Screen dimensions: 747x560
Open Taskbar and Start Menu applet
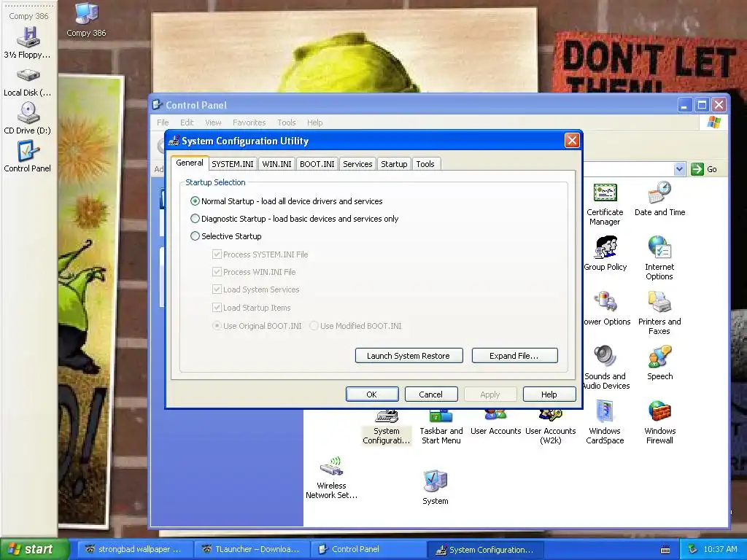coord(441,427)
